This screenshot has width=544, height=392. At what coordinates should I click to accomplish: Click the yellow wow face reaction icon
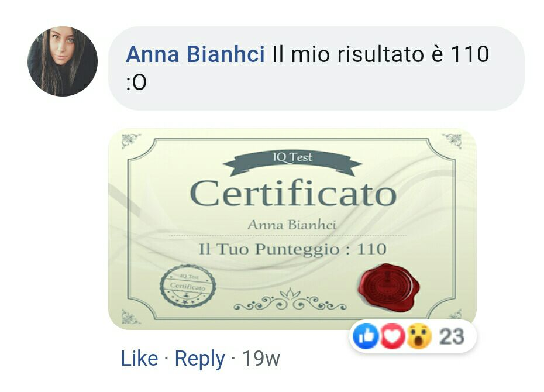click(x=419, y=336)
